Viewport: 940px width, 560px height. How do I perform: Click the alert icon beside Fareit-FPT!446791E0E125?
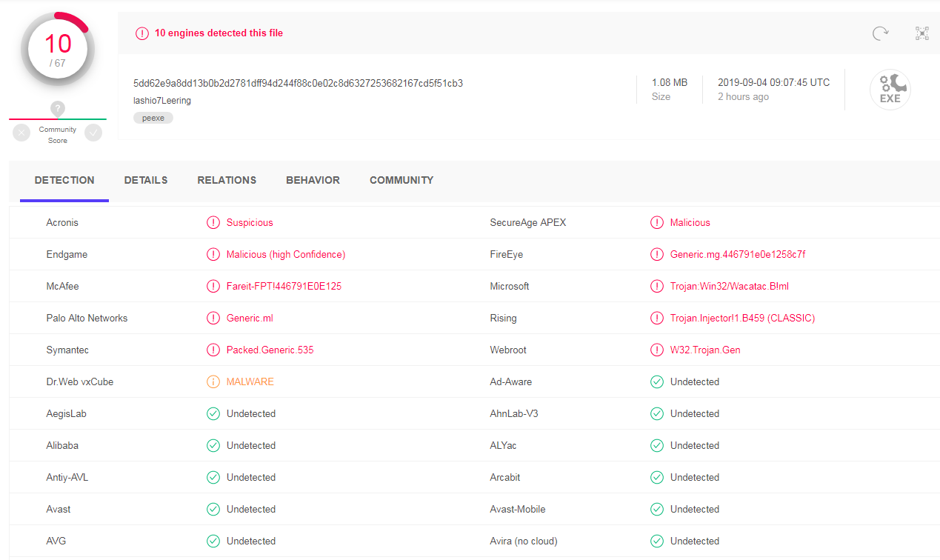point(213,286)
